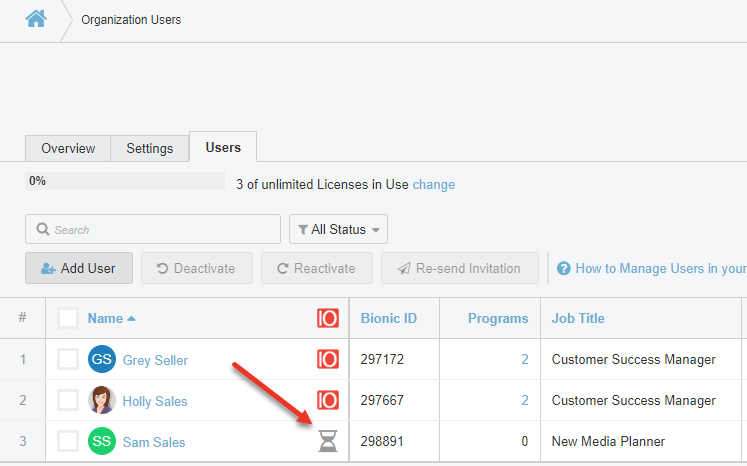Open the Settings tab

pyautogui.click(x=149, y=148)
